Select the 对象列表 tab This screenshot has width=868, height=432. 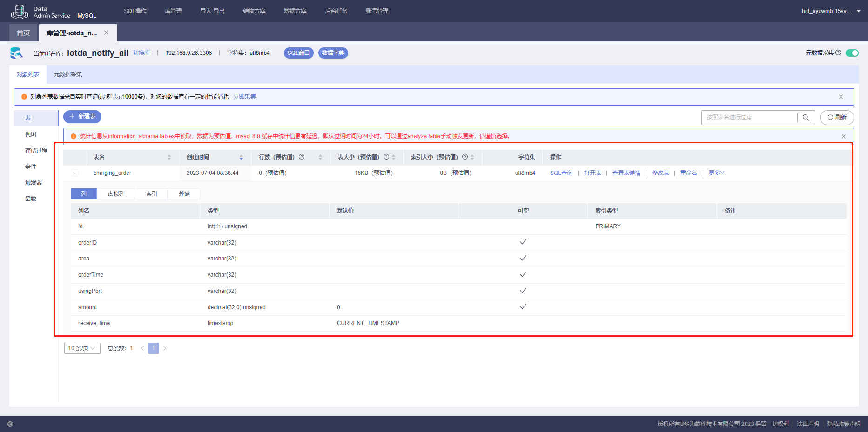28,74
